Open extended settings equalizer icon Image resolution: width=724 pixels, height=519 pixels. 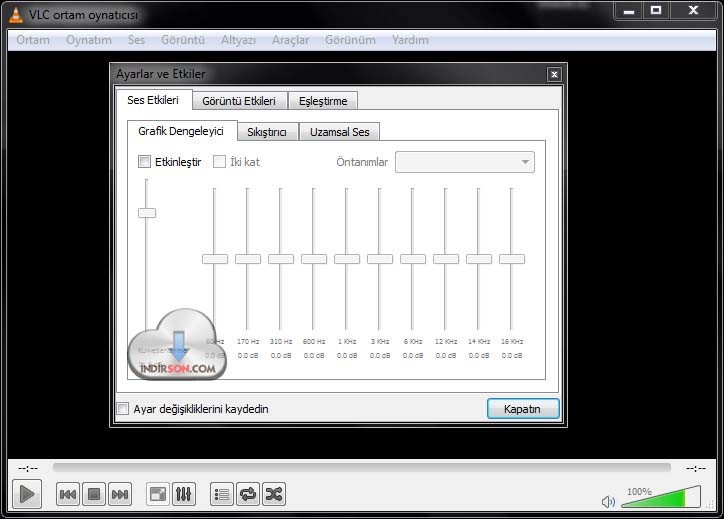click(x=184, y=494)
